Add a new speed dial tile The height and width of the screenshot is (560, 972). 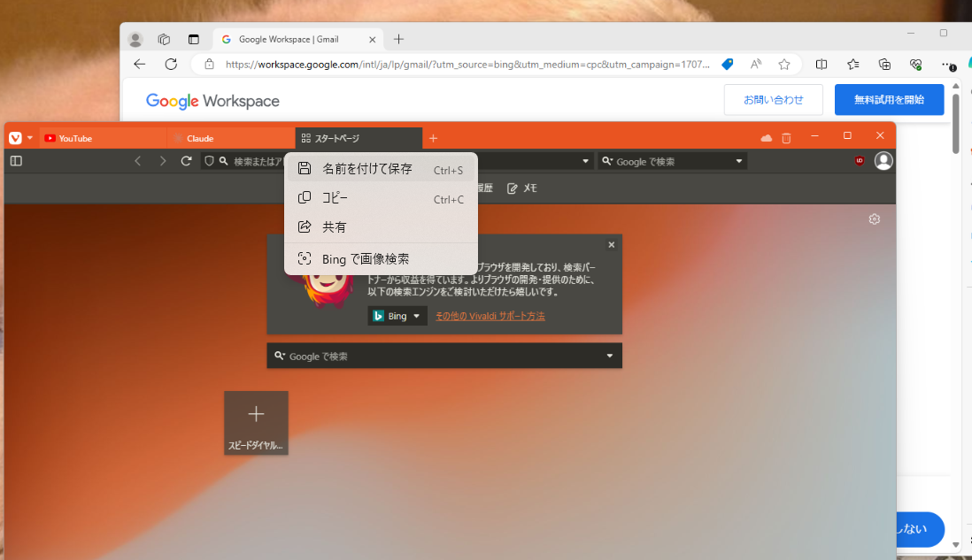click(x=256, y=414)
